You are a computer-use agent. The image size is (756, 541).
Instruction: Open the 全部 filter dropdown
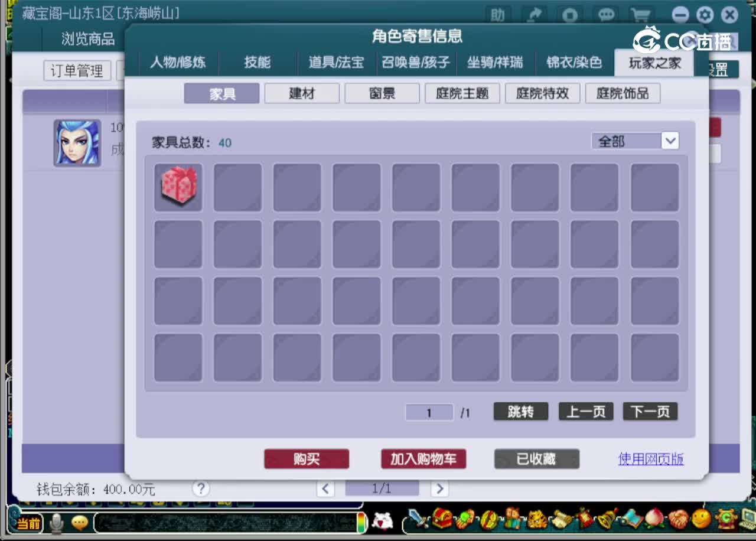click(635, 141)
